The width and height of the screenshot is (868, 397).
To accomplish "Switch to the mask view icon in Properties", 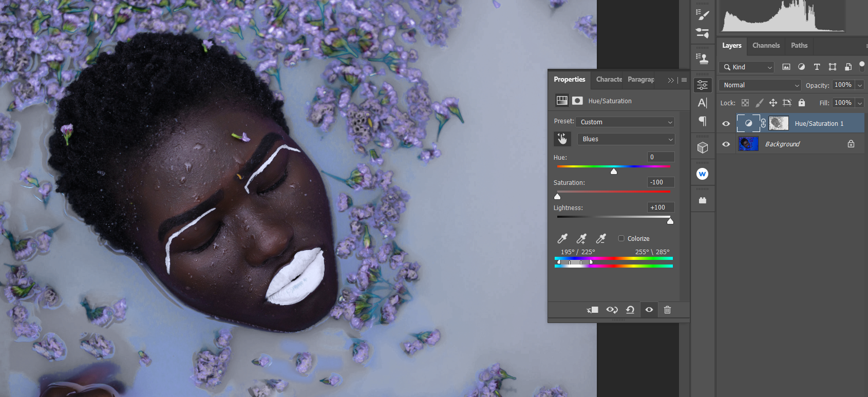I will 578,101.
